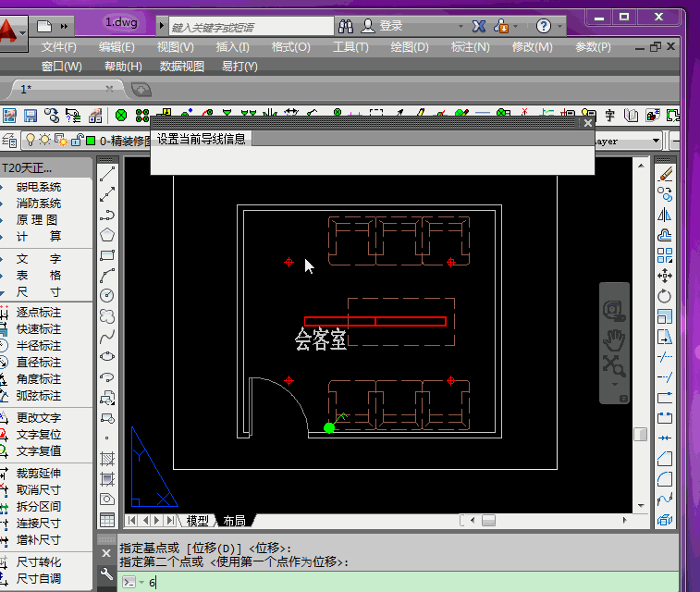This screenshot has height=592, width=700.
Task: Select the Table tool in draw toolbar
Action: pyautogui.click(x=107, y=520)
